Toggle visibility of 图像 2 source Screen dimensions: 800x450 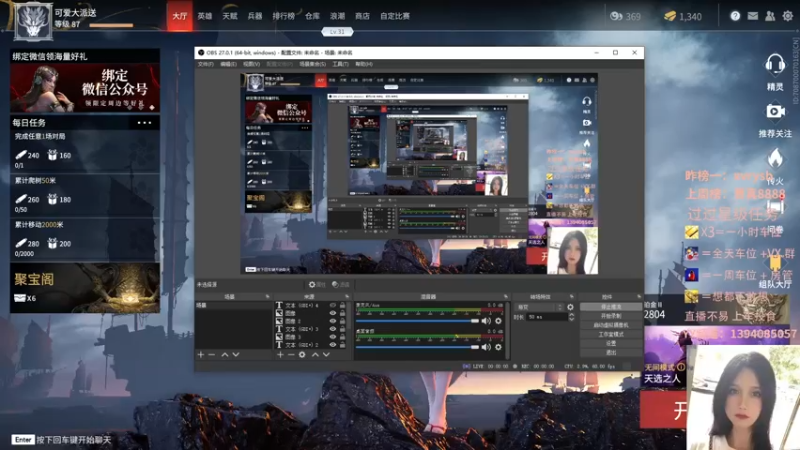point(333,321)
